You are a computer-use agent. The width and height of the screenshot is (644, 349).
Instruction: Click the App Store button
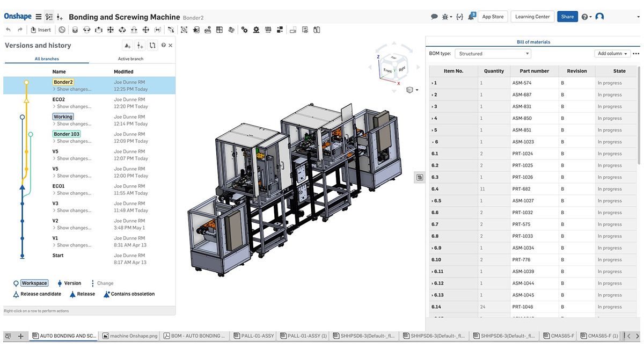pyautogui.click(x=493, y=17)
